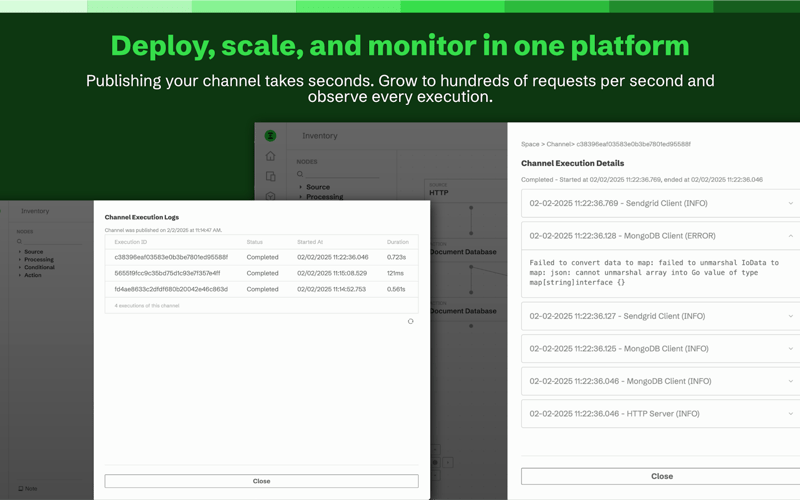This screenshot has height=500, width=800.
Task: Select the first Document Database node under HTTP
Action: 468,249
